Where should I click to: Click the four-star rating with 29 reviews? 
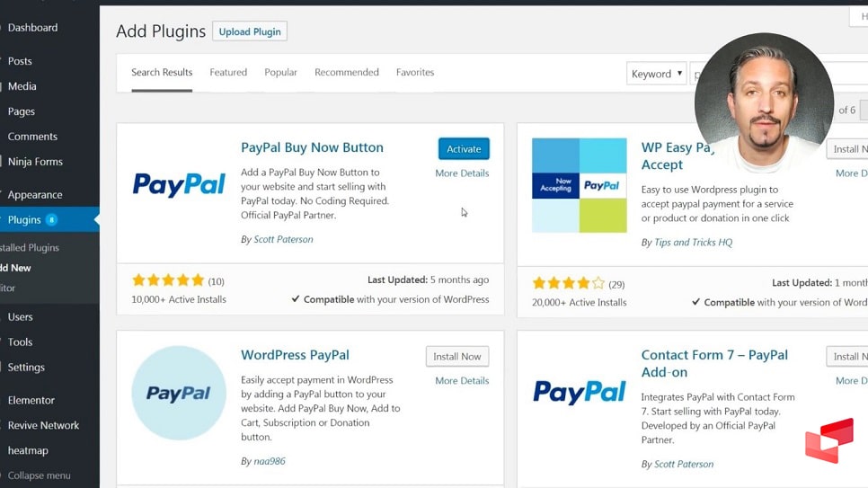pos(569,284)
